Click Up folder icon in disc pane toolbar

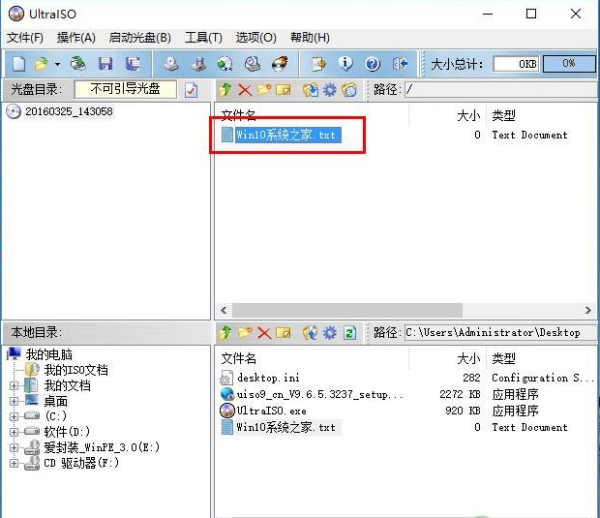[x=225, y=90]
